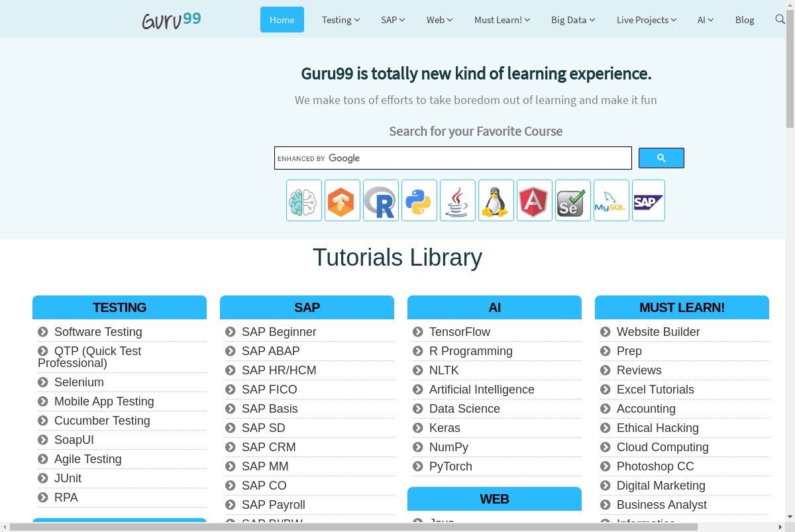The image size is (795, 532).
Task: Open the Digital Marketing tutorial link
Action: (661, 486)
